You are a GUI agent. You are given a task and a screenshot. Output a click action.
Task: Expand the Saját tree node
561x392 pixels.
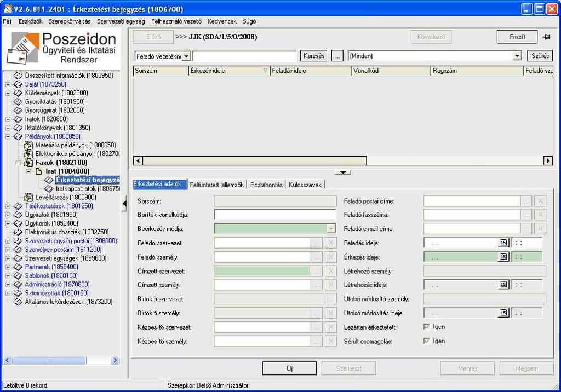(8, 84)
